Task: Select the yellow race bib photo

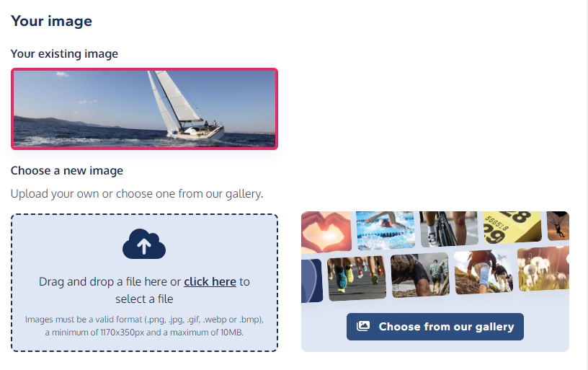Action: (512, 227)
